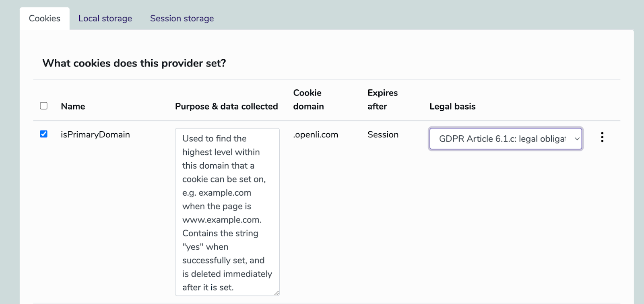Toggle the select-all cookies checkbox
The width and height of the screenshot is (644, 304).
pos(44,106)
